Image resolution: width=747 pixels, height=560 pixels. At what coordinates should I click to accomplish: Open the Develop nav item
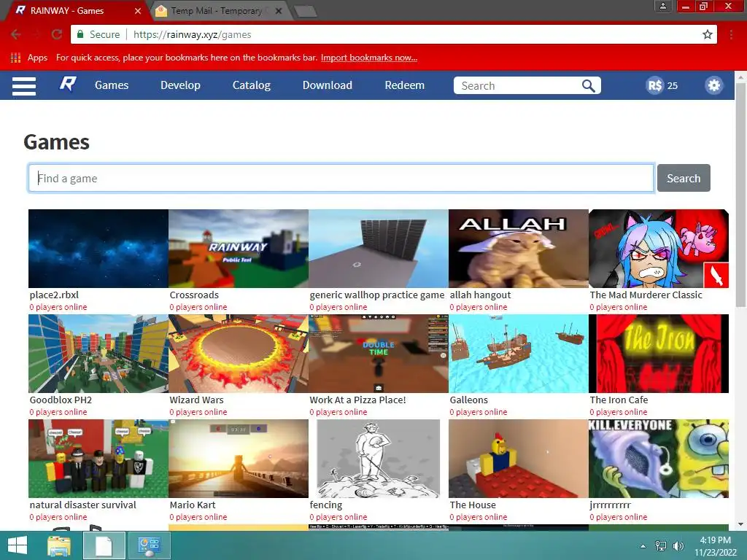coord(181,85)
